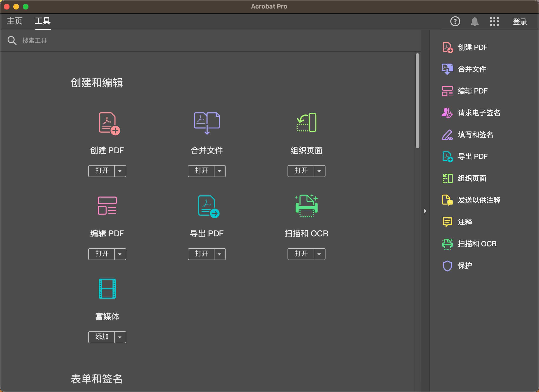Image resolution: width=539 pixels, height=392 pixels.
Task: Select the 组织页面 icon in the right panel
Action: pos(447,178)
